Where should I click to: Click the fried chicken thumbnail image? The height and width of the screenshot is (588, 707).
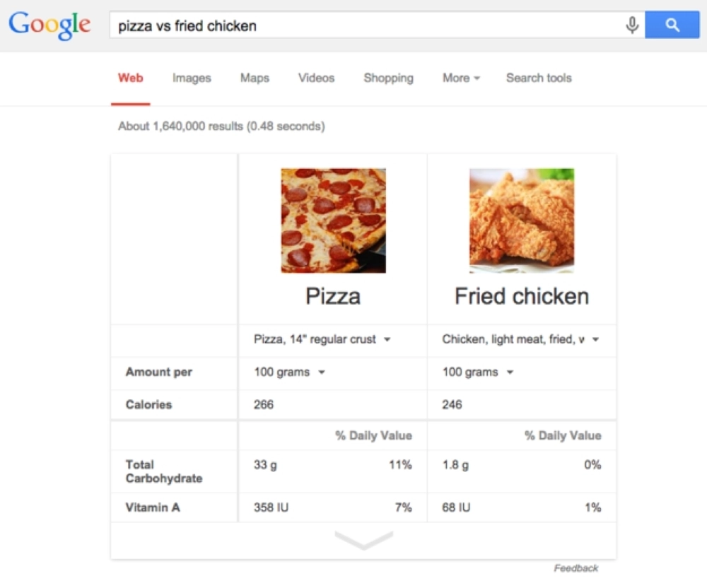[x=522, y=220]
